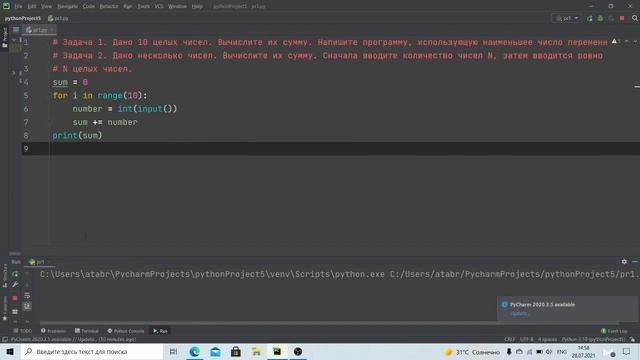
Task: Click the Run with Coverage icon
Action: tap(611, 18)
